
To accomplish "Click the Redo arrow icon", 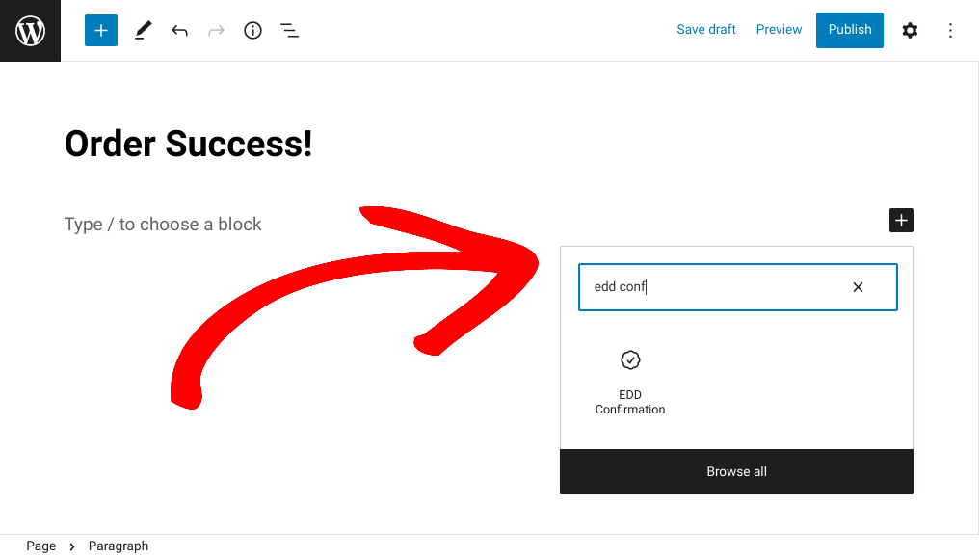I will [216, 30].
